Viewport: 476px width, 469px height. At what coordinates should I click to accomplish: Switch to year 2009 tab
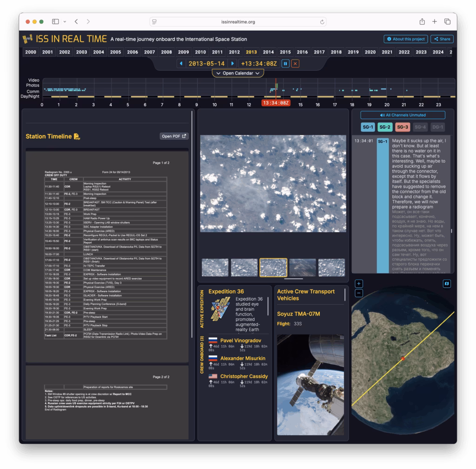(183, 52)
